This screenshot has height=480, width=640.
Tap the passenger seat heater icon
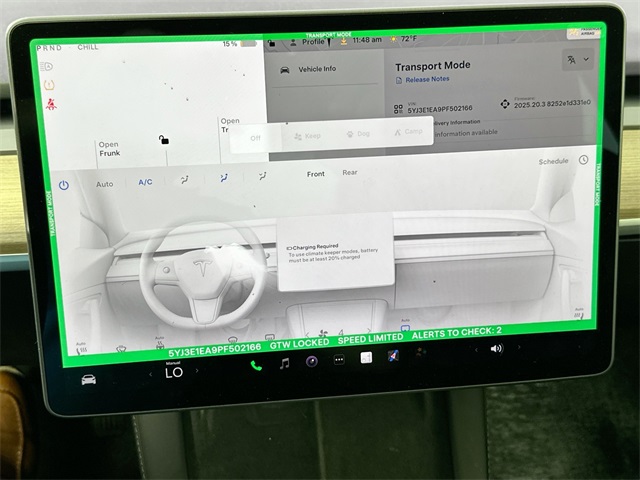[x=578, y=314]
